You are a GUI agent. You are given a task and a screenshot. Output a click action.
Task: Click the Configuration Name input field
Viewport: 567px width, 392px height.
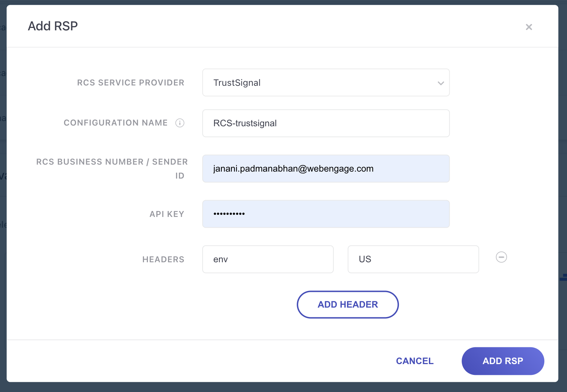click(326, 123)
